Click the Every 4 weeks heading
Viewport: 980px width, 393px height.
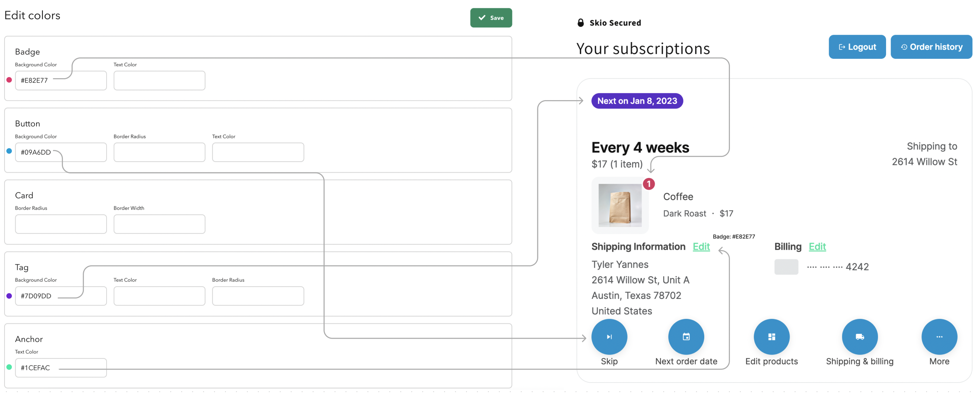tap(640, 147)
